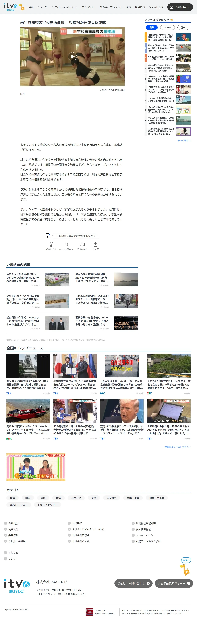Open the 視聴データの取り扱い footer link
The image size is (197, 644).
(148, 541)
